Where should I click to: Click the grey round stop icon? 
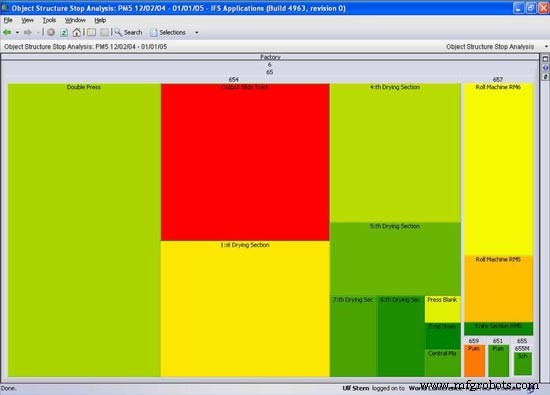(x=51, y=33)
